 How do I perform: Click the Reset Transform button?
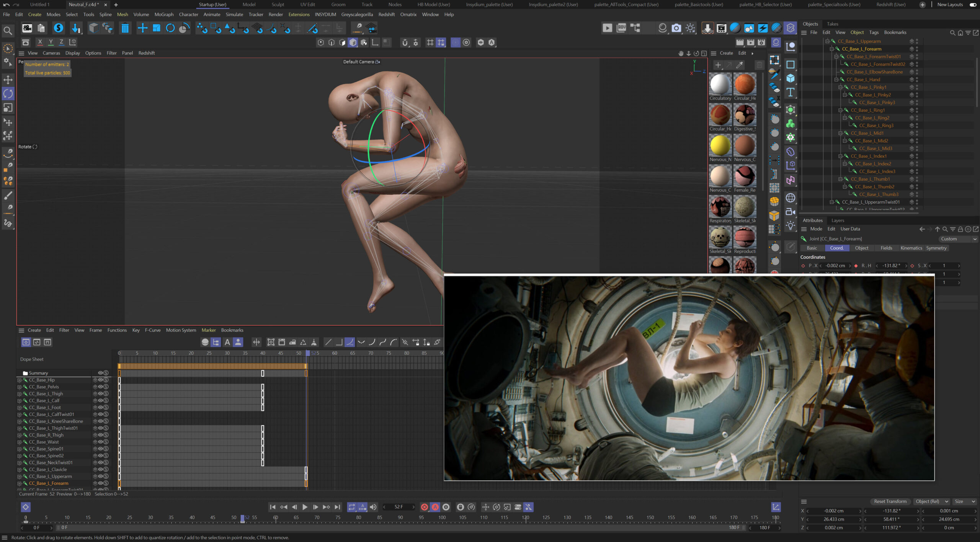(x=890, y=501)
